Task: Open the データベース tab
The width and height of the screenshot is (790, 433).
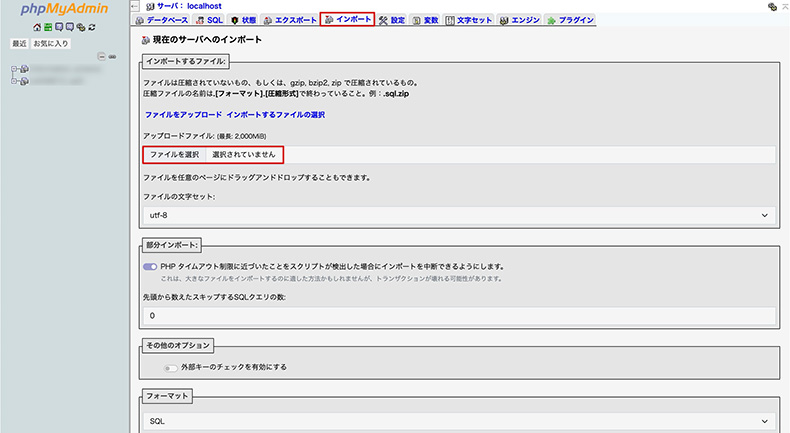Action: (160, 20)
